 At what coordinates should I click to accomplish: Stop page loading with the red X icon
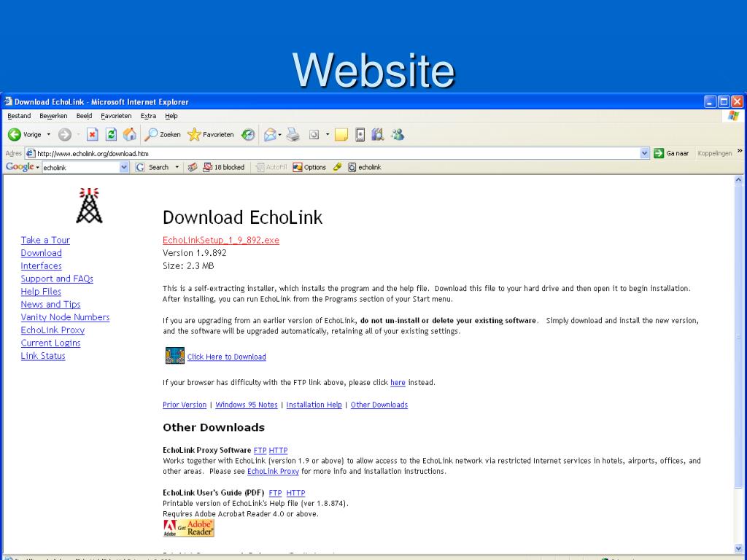click(x=93, y=135)
